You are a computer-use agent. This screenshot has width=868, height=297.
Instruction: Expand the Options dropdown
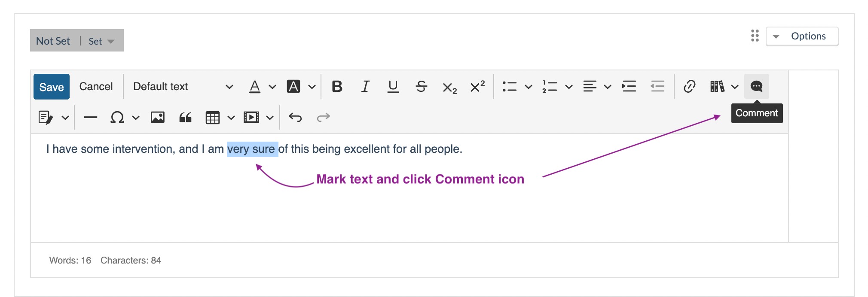click(x=802, y=36)
